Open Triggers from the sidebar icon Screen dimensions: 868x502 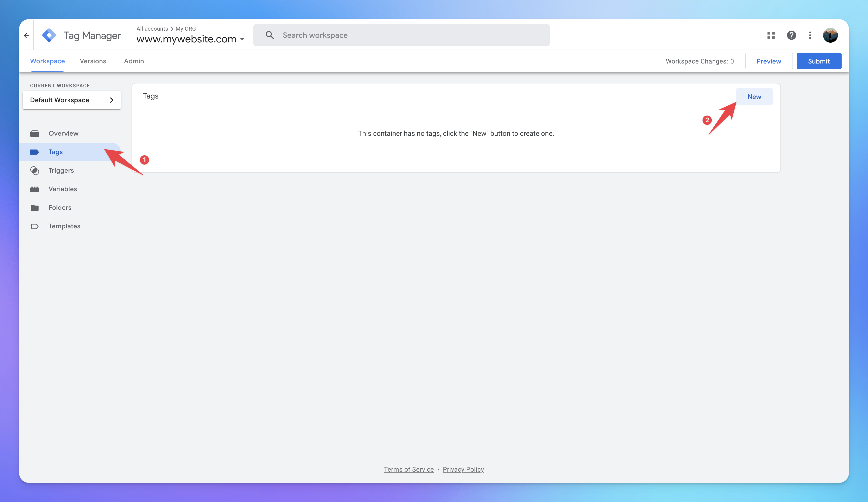[35, 170]
